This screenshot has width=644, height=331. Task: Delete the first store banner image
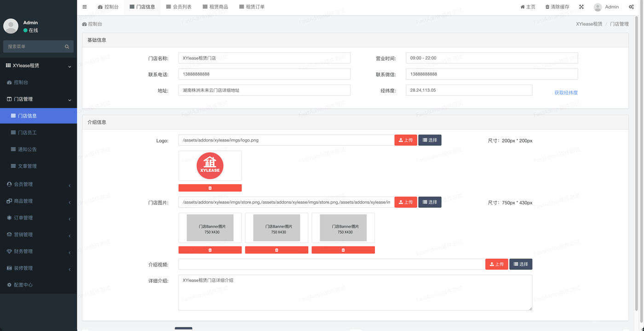click(210, 250)
